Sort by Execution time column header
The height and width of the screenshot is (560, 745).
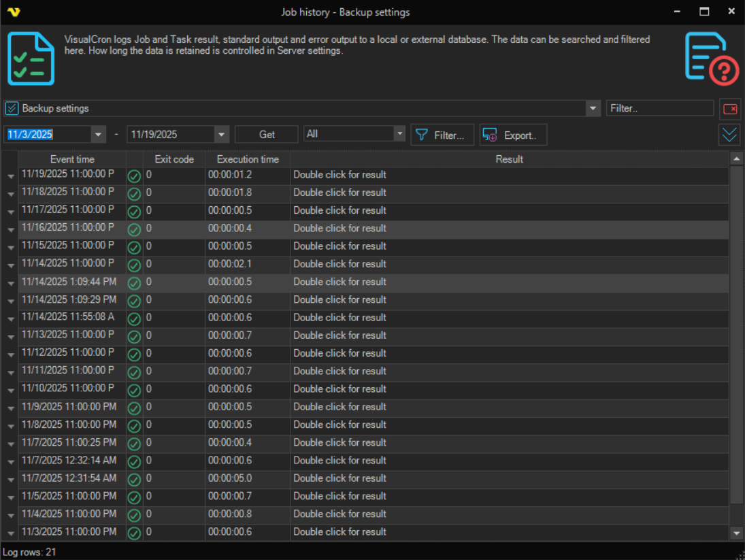coord(248,159)
